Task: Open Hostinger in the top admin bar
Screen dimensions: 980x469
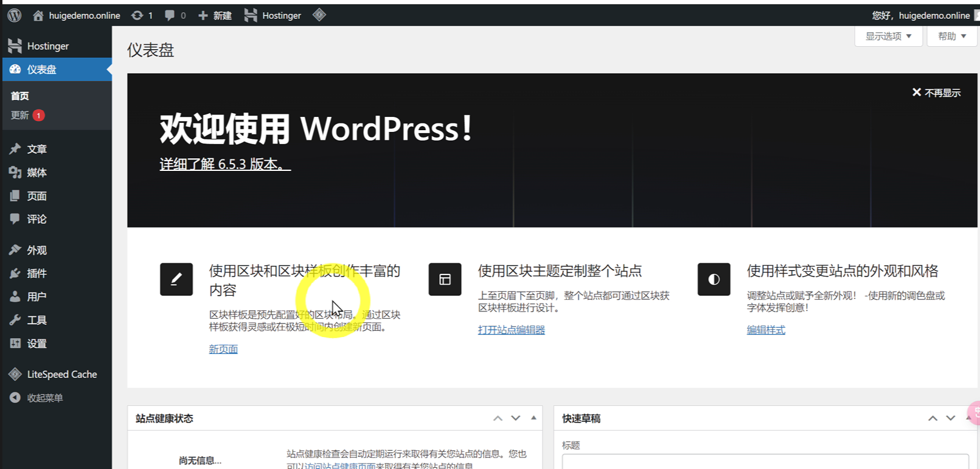Action: point(273,15)
